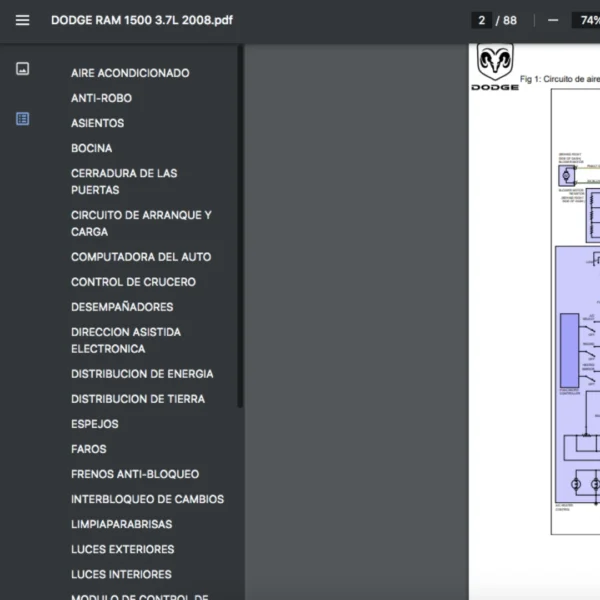The image size is (600, 600).
Task: Jump to ASIENTOS bookmark
Action: (x=97, y=123)
